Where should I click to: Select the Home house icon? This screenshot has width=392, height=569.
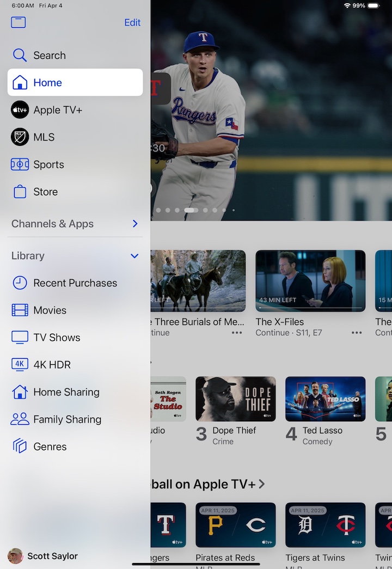[x=20, y=82]
